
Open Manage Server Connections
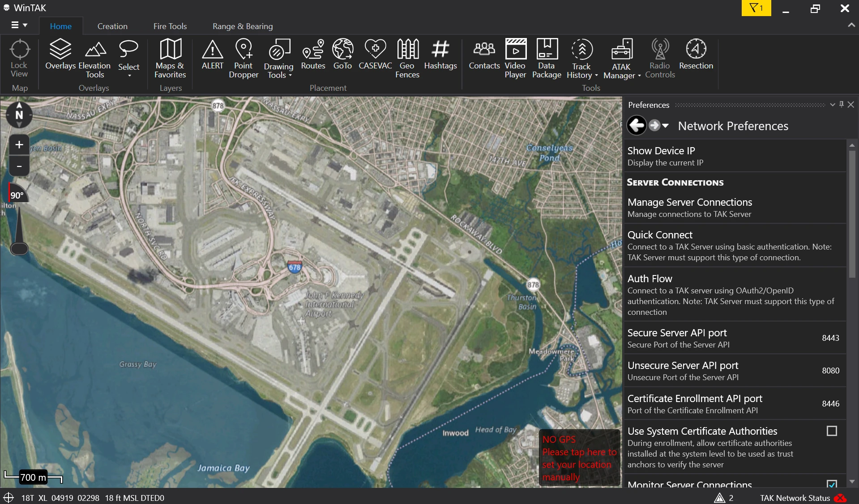[x=735, y=208]
